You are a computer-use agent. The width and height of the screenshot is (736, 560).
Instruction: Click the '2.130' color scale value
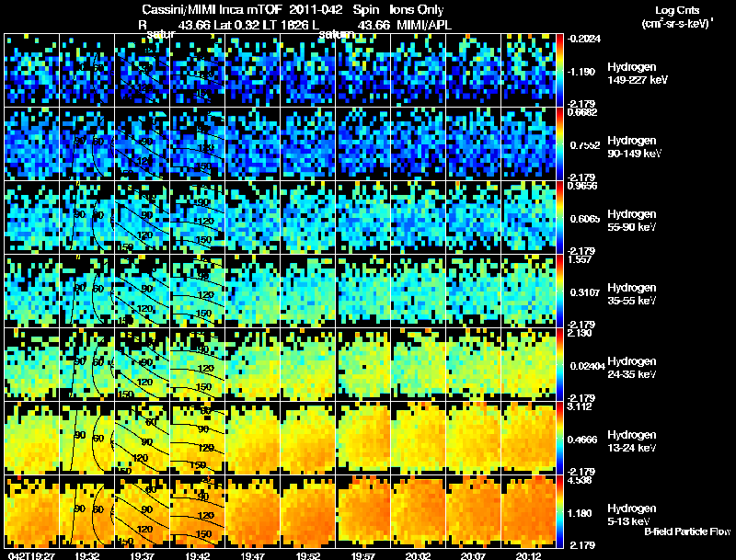point(580,333)
